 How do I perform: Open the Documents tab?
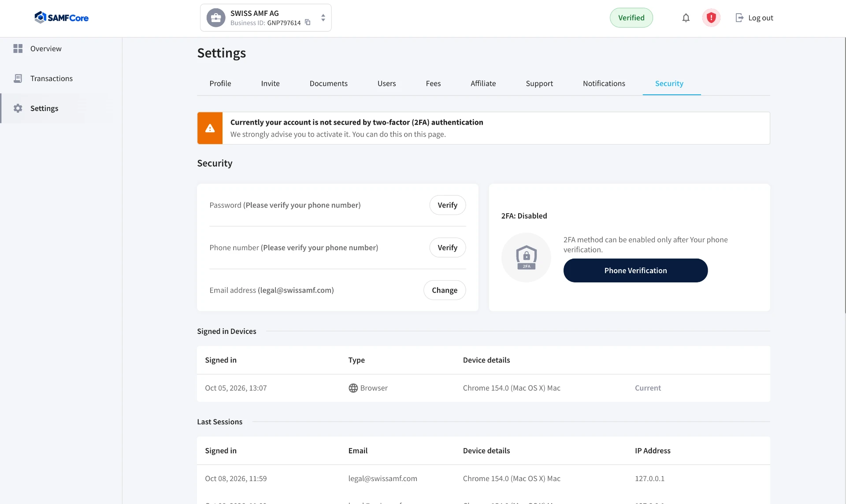coord(328,83)
